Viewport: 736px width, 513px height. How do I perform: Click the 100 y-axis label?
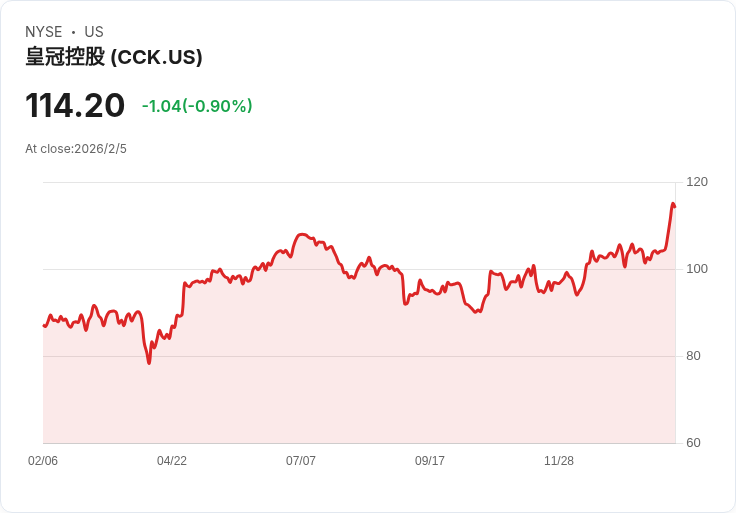[697, 269]
